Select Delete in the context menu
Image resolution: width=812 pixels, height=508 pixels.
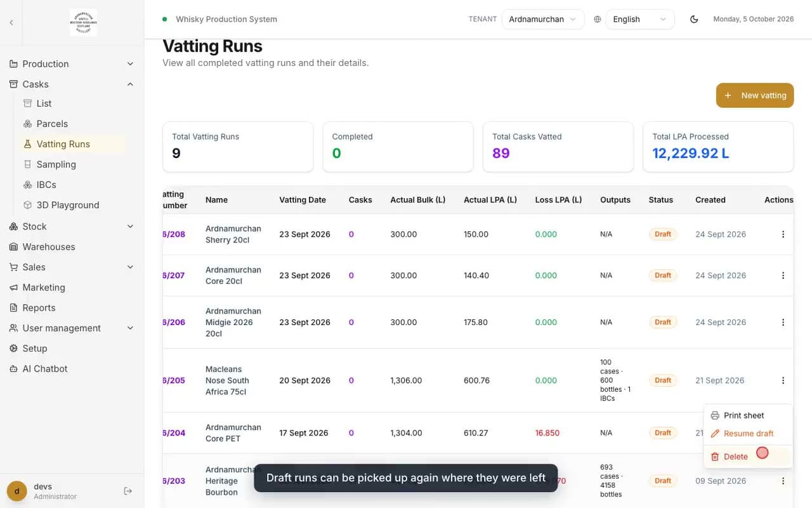pyautogui.click(x=748, y=457)
